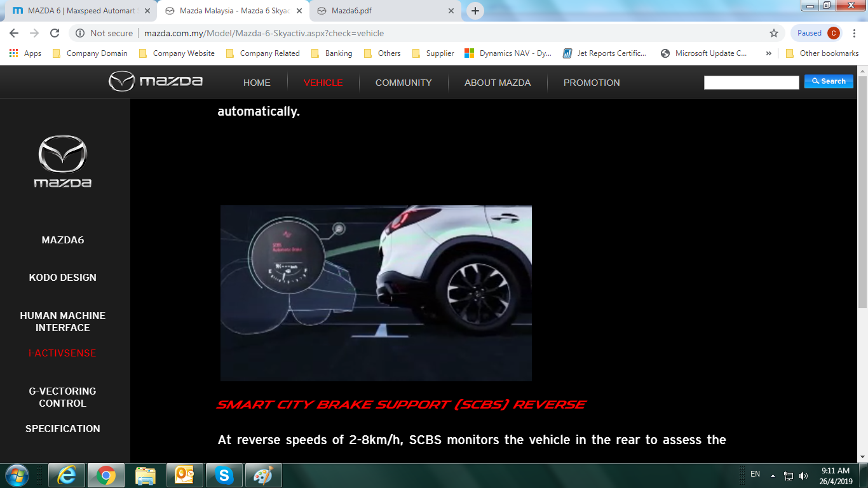Go back with the browser back arrow

click(14, 33)
